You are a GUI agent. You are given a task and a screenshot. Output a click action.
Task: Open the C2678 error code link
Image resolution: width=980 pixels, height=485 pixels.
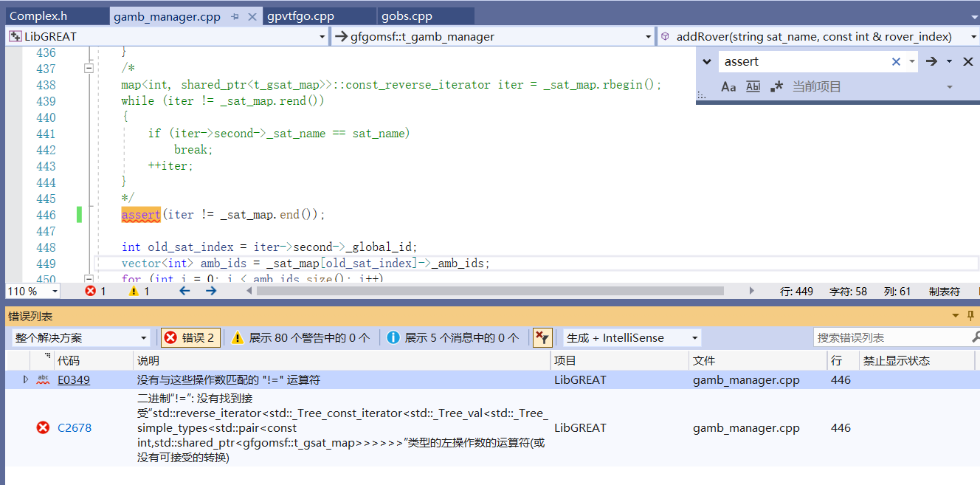pyautogui.click(x=75, y=427)
